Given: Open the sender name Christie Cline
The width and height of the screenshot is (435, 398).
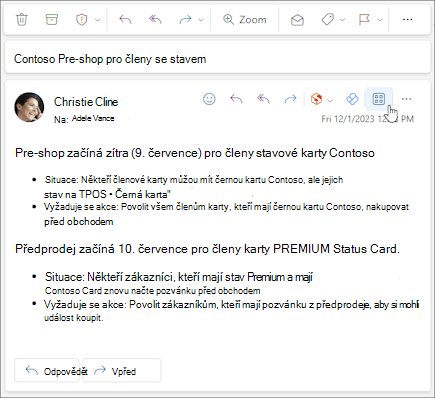Looking at the screenshot, I should 86,102.
